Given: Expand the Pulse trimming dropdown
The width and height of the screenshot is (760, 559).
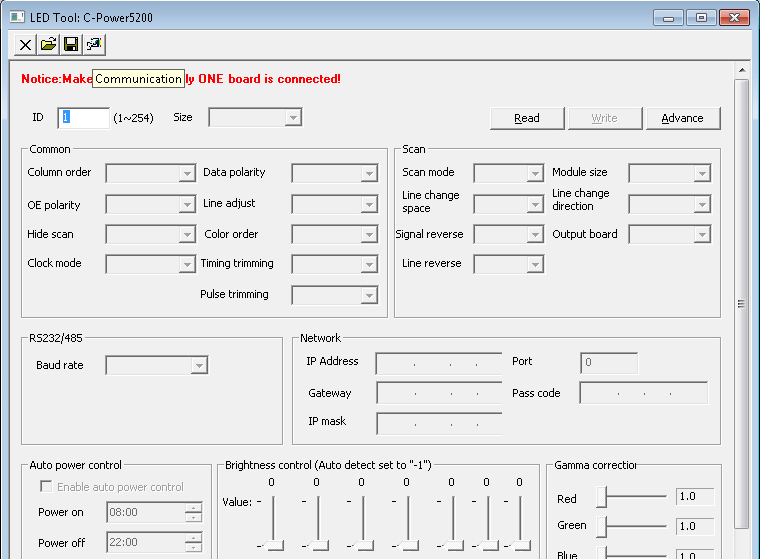Looking at the screenshot, I should click(x=335, y=295).
